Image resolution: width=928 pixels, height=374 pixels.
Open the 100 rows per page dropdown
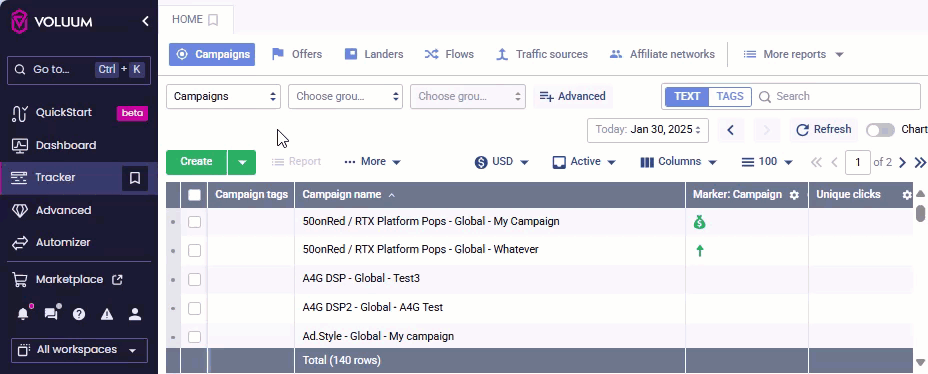tap(767, 162)
